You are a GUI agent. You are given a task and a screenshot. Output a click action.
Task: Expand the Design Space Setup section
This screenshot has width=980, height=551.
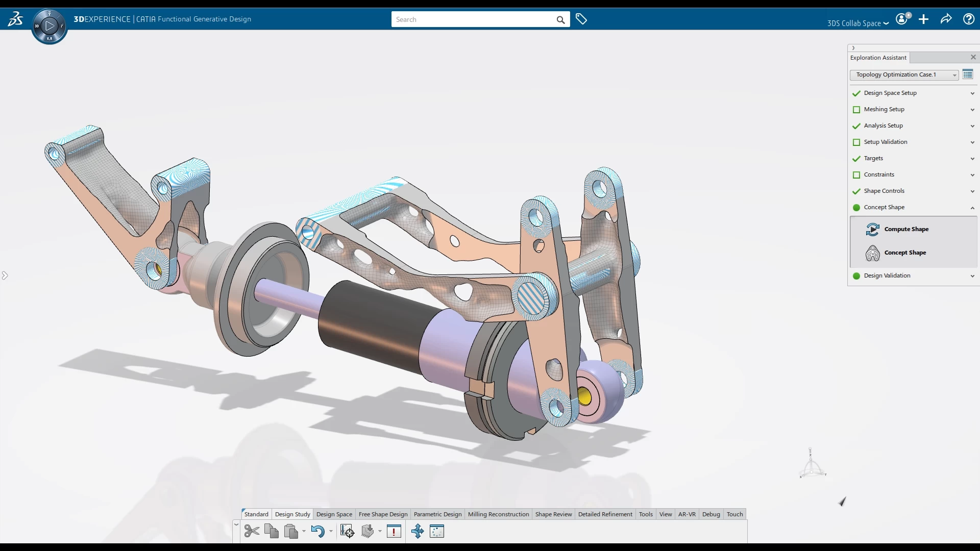pyautogui.click(x=972, y=93)
